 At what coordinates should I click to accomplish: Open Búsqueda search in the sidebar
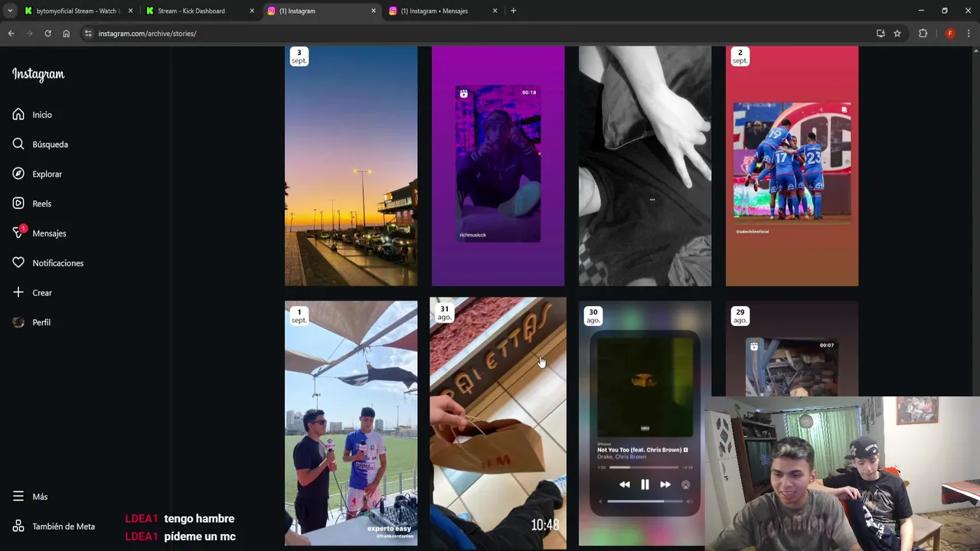pyautogui.click(x=41, y=145)
